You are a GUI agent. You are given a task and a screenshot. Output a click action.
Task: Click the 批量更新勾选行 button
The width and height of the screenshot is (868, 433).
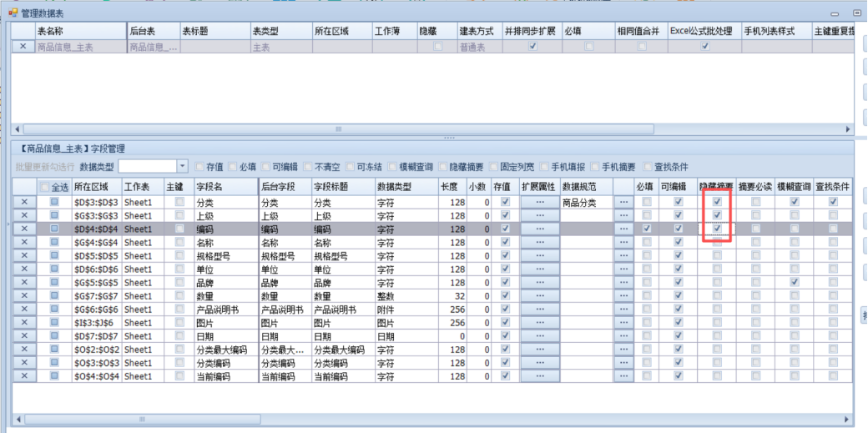pos(45,167)
